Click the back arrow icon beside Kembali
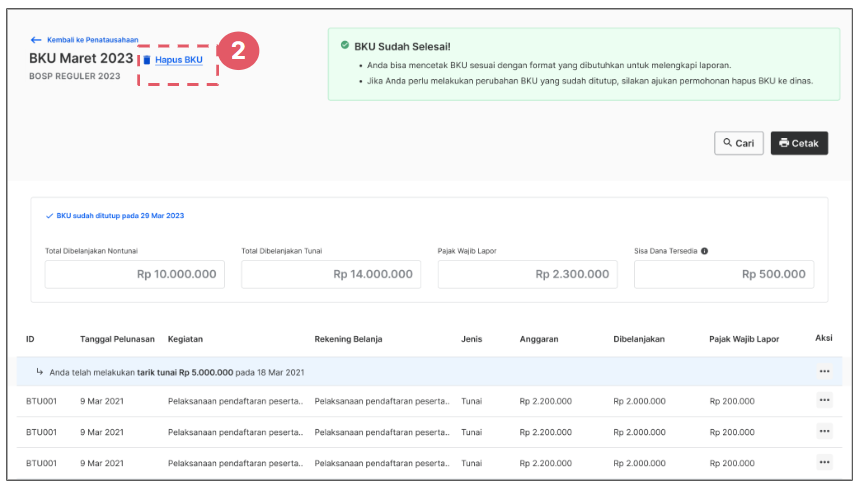 coord(36,40)
